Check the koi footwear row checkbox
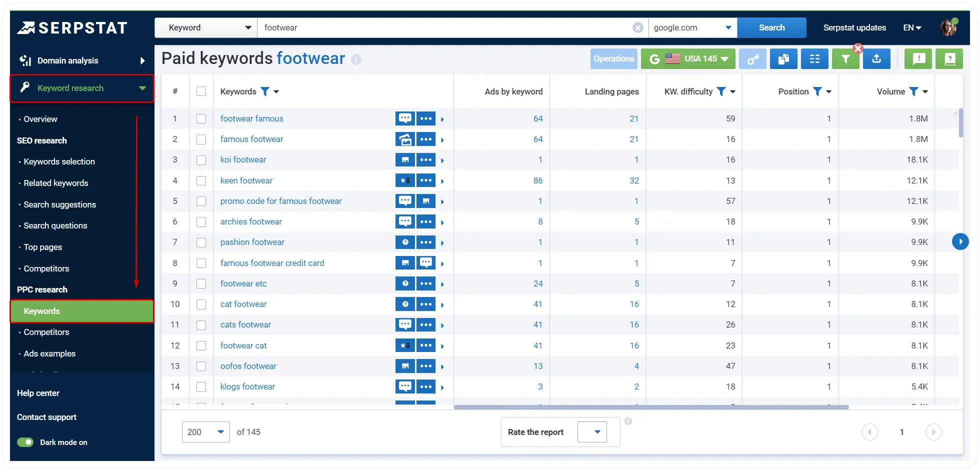The width and height of the screenshot is (980, 471). coord(201,160)
